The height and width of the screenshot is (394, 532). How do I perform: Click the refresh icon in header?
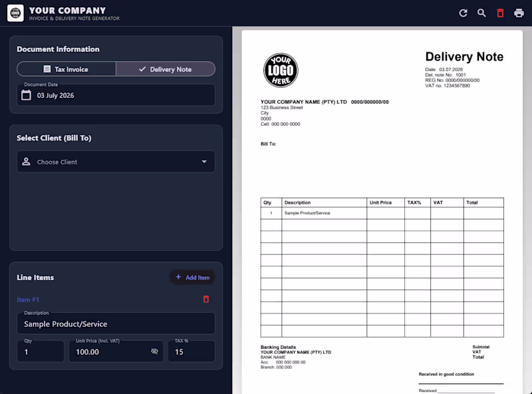pyautogui.click(x=463, y=13)
